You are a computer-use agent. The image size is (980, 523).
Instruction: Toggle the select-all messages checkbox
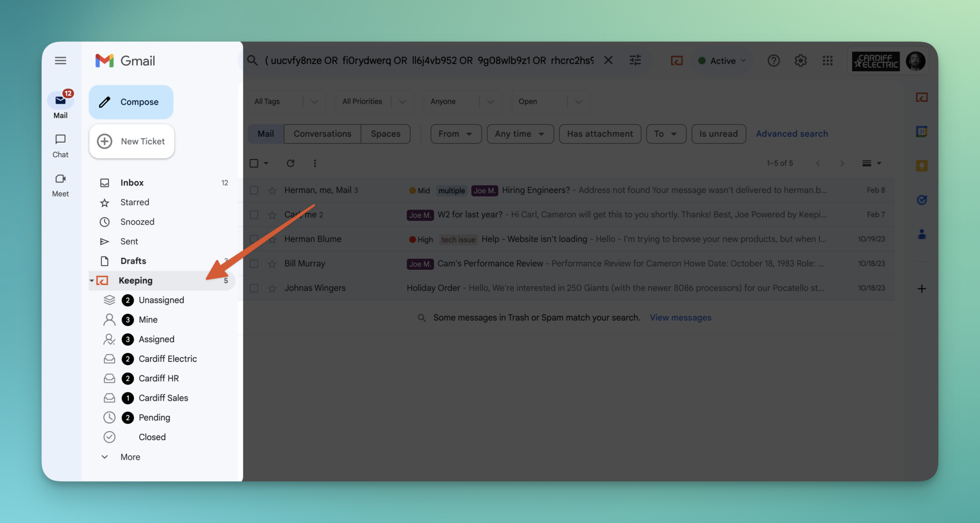coord(254,163)
